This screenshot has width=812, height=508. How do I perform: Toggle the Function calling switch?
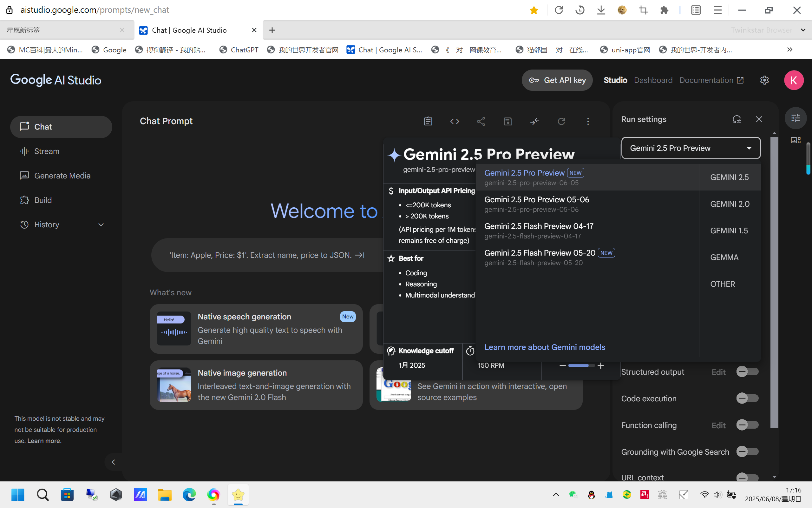[x=747, y=425]
